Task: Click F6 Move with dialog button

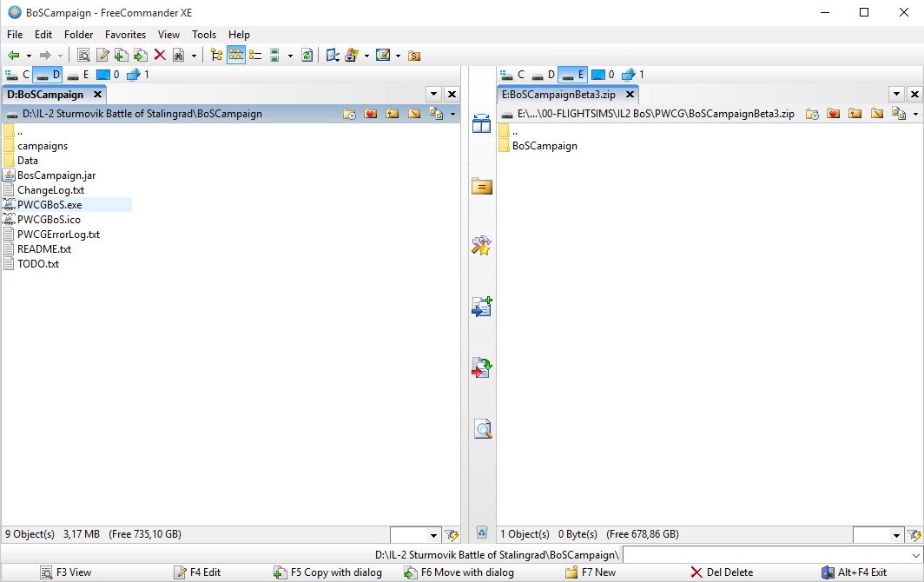Action: pyautogui.click(x=459, y=572)
